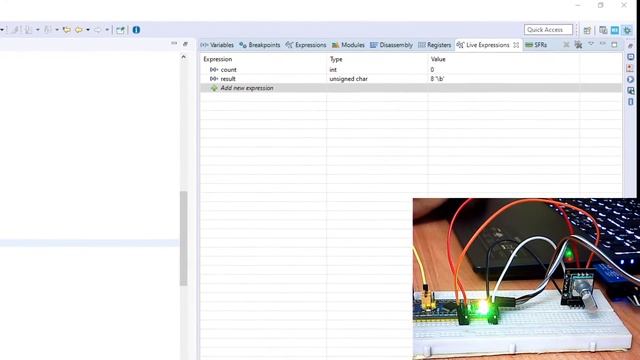This screenshot has width=640, height=360.
Task: Select the result expression row
Action: [x=411, y=79]
